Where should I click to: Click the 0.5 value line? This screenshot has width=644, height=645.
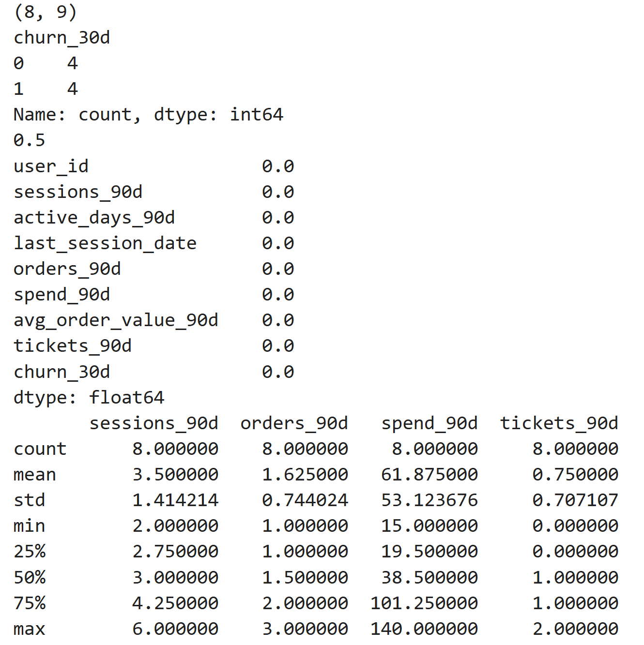pos(29,140)
